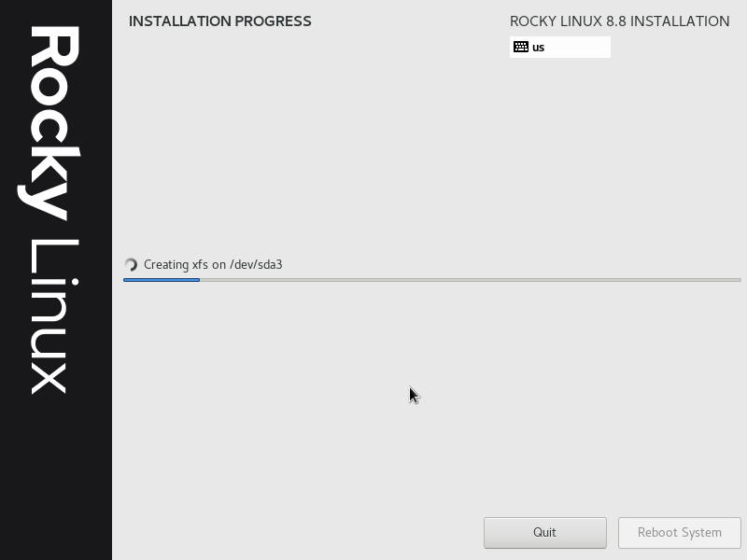Click the installation progress bar

(x=432, y=280)
